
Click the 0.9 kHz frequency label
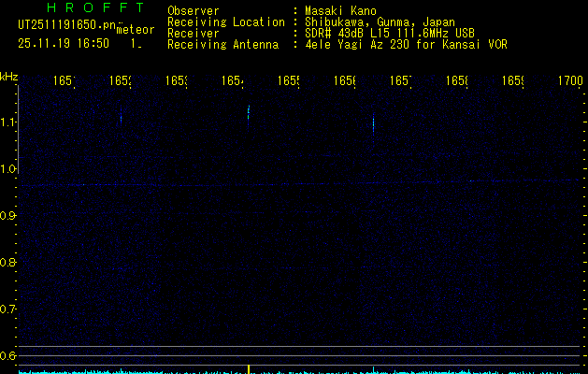tap(8, 216)
